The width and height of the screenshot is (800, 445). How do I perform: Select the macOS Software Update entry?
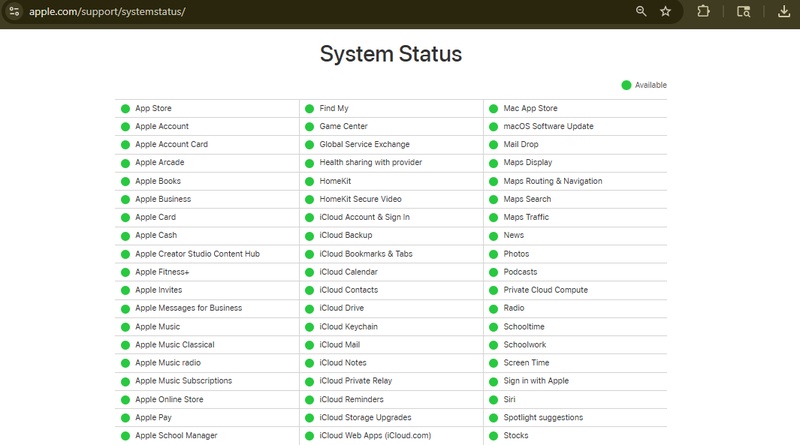pos(548,126)
